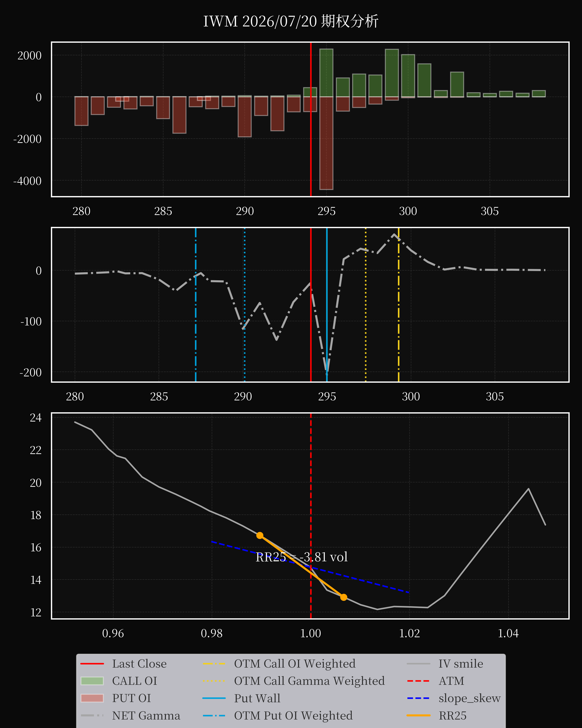Click the solid blue Put Wall line in gamma chart
This screenshot has width=582, height=728.
327,305
